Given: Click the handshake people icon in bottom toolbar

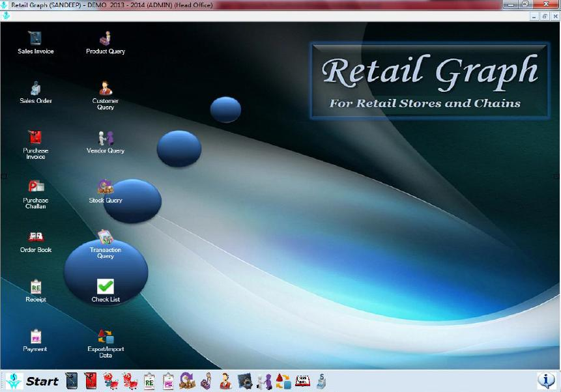Looking at the screenshot, I should pyautogui.click(x=265, y=382).
